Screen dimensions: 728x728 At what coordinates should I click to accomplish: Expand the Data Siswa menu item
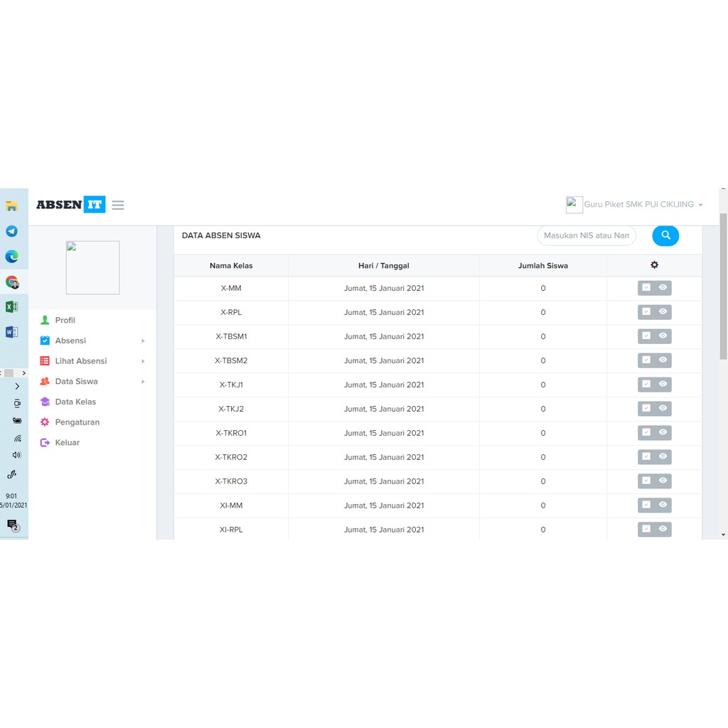[76, 381]
